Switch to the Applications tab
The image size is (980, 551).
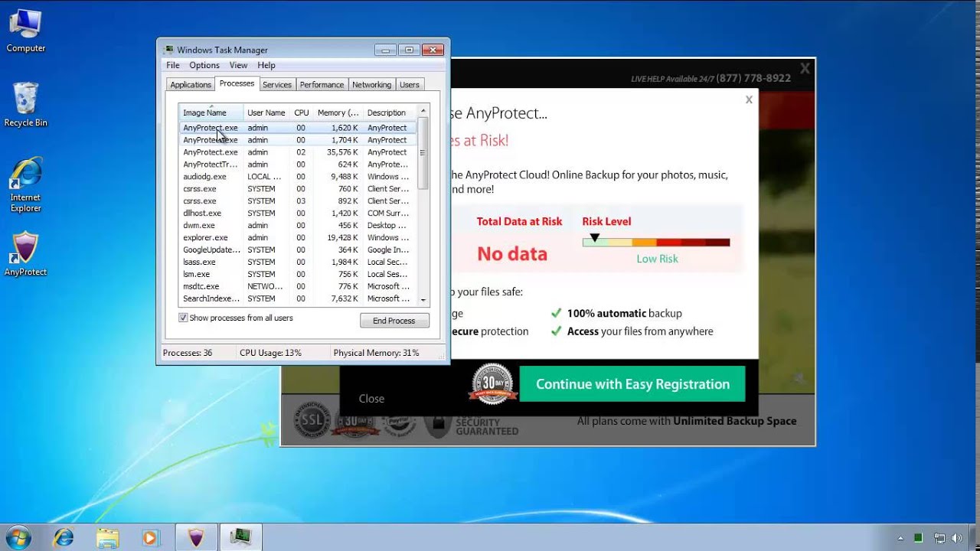click(x=191, y=85)
